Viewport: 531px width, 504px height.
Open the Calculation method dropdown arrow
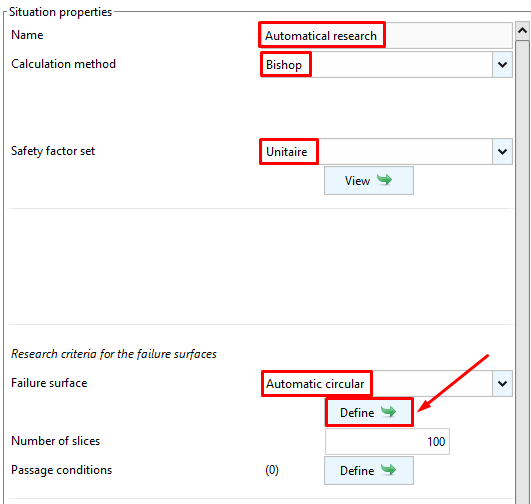pos(502,64)
